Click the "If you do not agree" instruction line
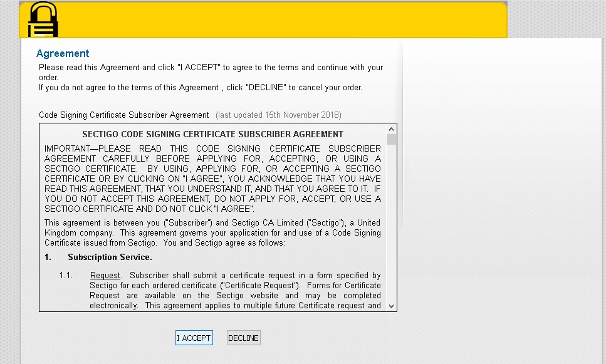Viewport: 606px width, 364px height. (x=201, y=88)
